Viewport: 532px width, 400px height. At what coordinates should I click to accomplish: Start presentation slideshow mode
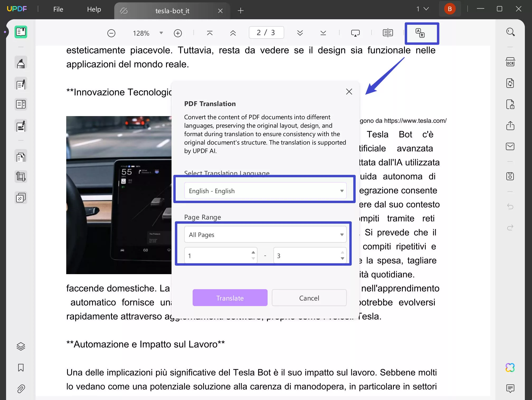point(355,32)
